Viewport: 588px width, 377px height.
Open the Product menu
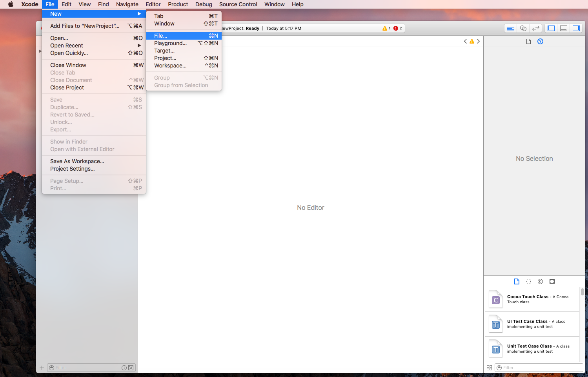click(x=178, y=4)
